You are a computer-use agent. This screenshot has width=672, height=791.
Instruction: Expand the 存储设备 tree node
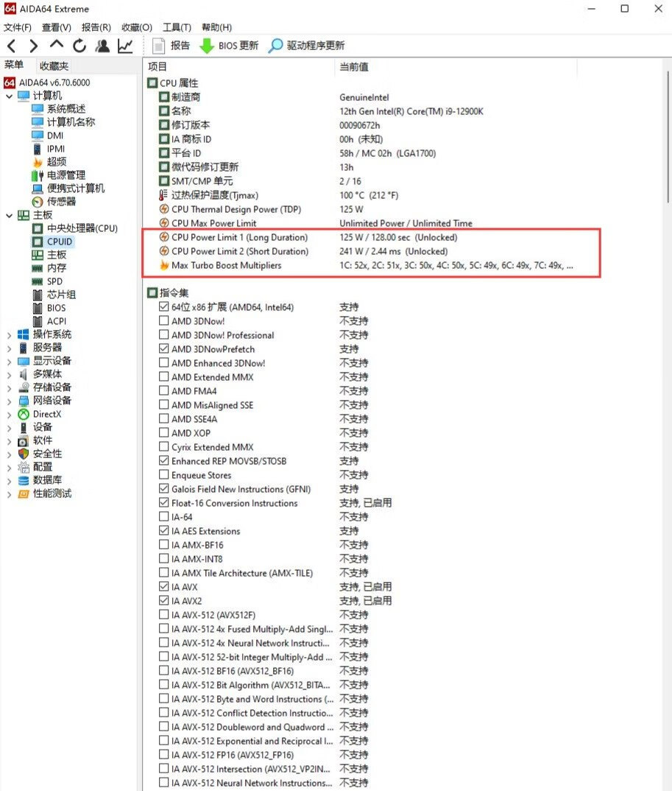tap(9, 387)
